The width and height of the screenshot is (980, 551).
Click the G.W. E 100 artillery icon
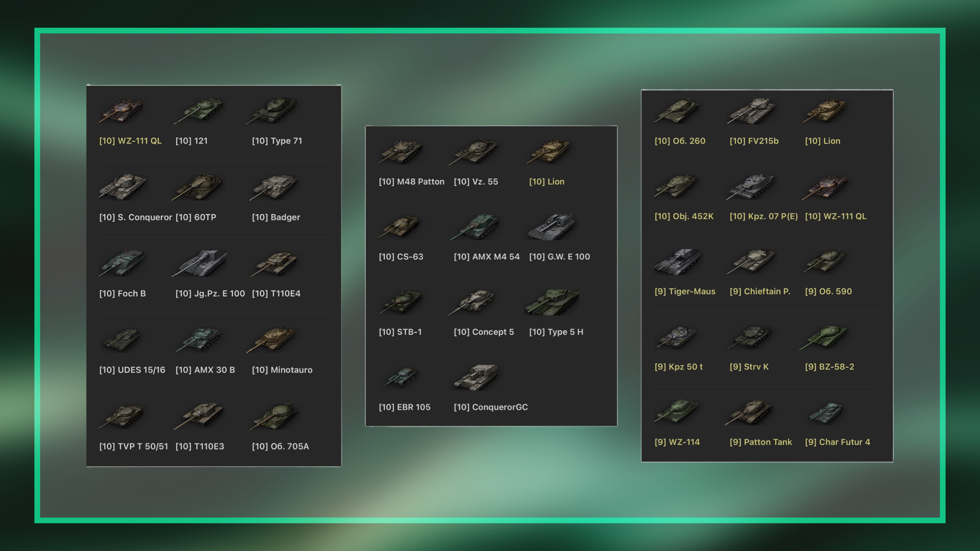pos(551,227)
